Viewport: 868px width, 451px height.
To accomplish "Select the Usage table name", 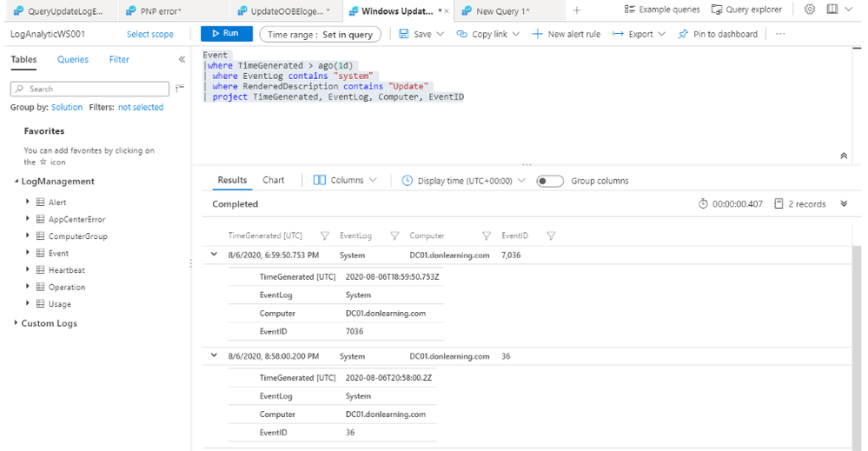I will tap(59, 304).
